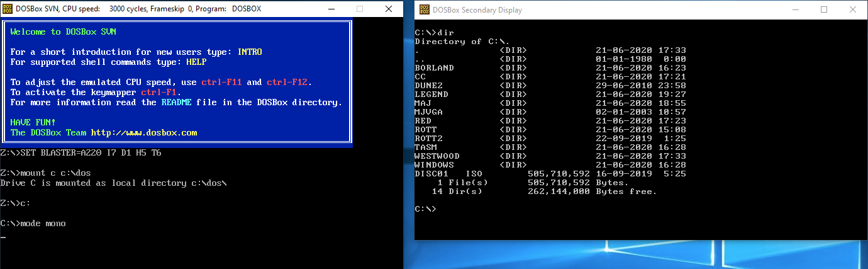Click the 02-01-2003 10:57 date for MJVGA

[641, 112]
